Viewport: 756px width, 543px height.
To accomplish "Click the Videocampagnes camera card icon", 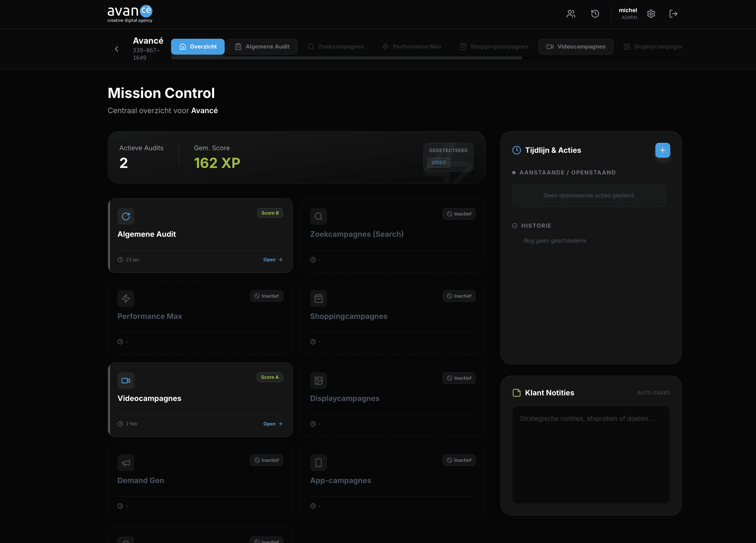I will [x=126, y=381].
